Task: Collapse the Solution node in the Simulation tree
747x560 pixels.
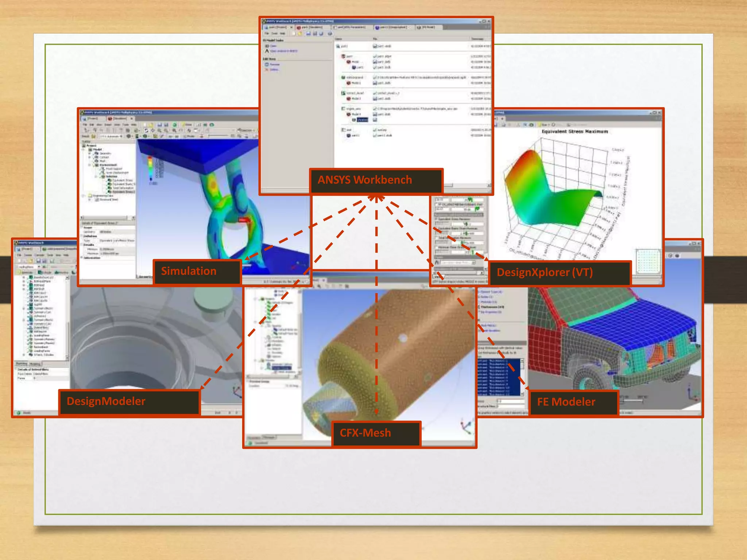Action: pyautogui.click(x=96, y=176)
